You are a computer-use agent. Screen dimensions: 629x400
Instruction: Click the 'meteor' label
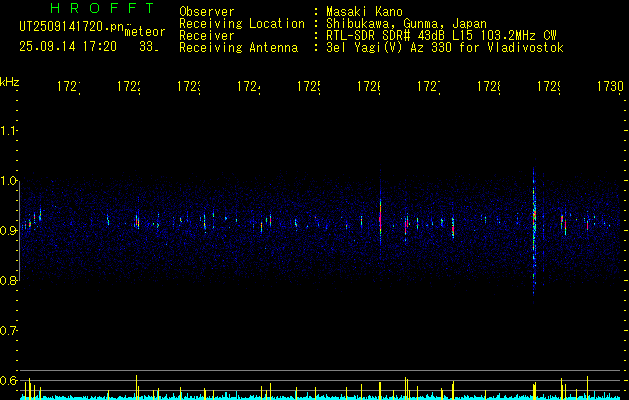pyautogui.click(x=145, y=32)
